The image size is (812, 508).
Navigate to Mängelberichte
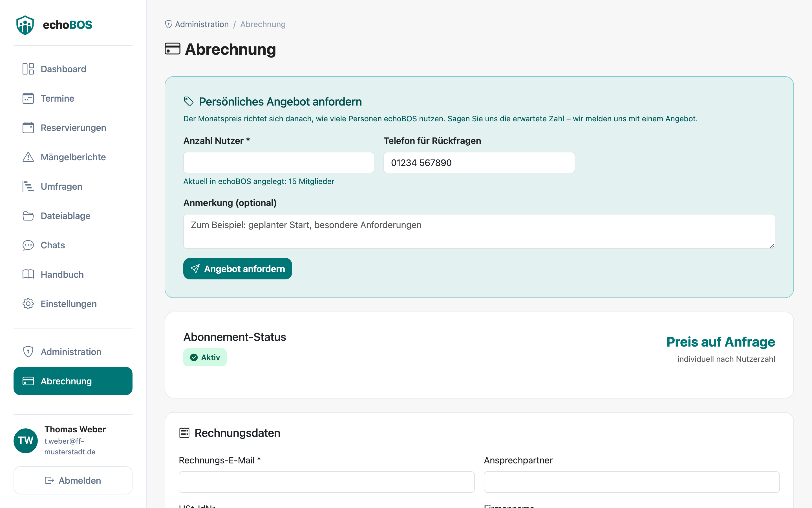[x=73, y=157]
